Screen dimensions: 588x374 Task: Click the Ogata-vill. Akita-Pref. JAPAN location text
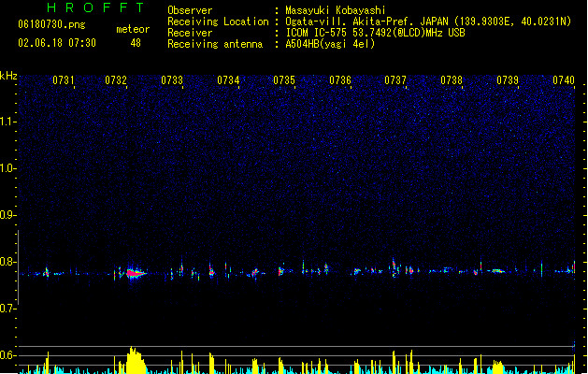[428, 22]
